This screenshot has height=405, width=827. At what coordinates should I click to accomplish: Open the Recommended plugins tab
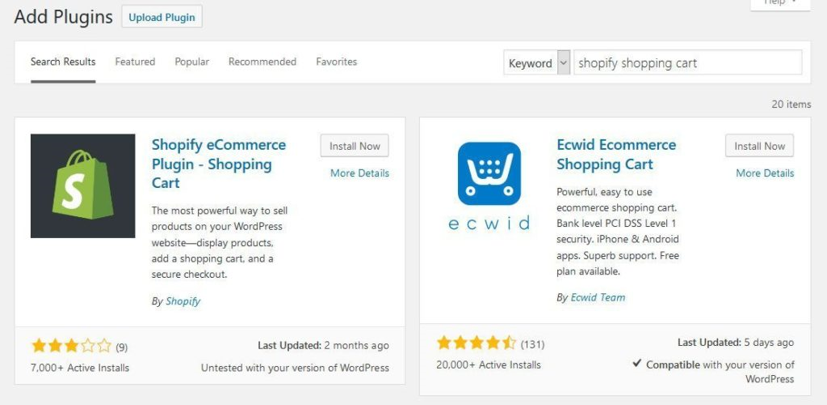pyautogui.click(x=262, y=62)
